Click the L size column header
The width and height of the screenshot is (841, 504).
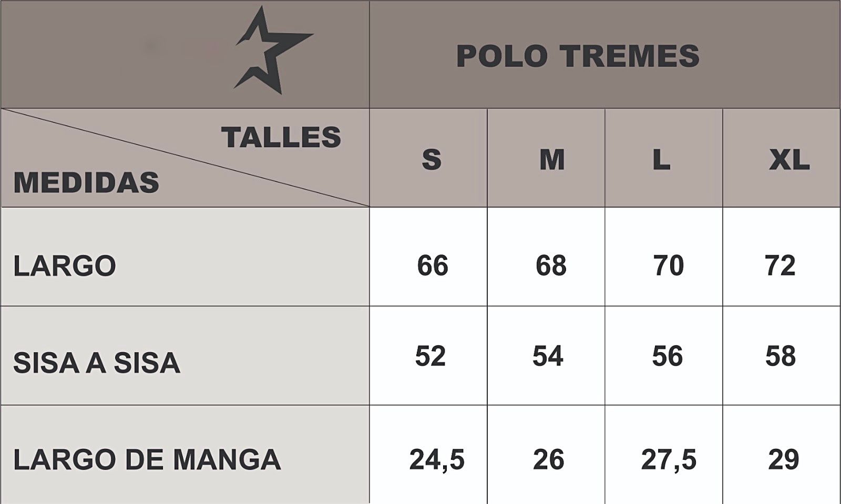click(661, 159)
